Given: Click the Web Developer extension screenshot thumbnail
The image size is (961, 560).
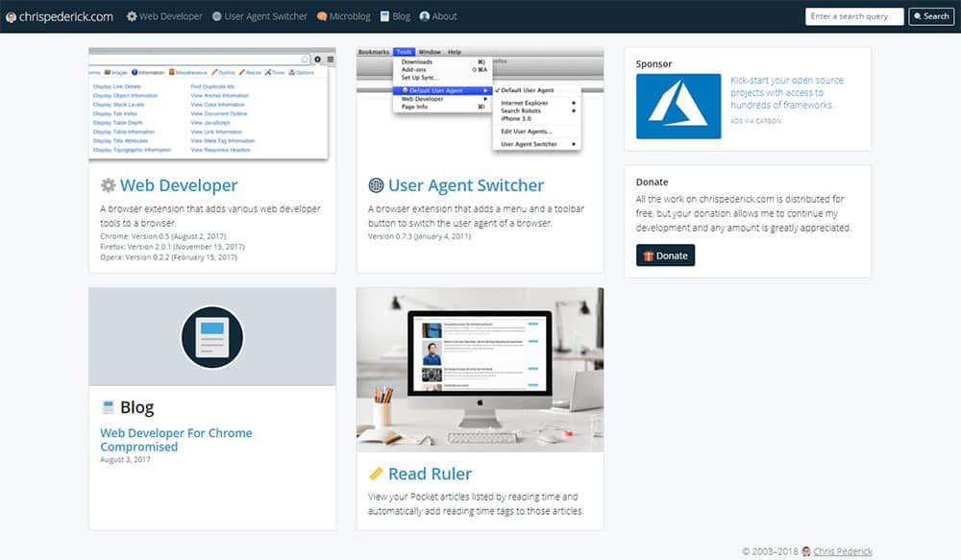Looking at the screenshot, I should pyautogui.click(x=212, y=105).
